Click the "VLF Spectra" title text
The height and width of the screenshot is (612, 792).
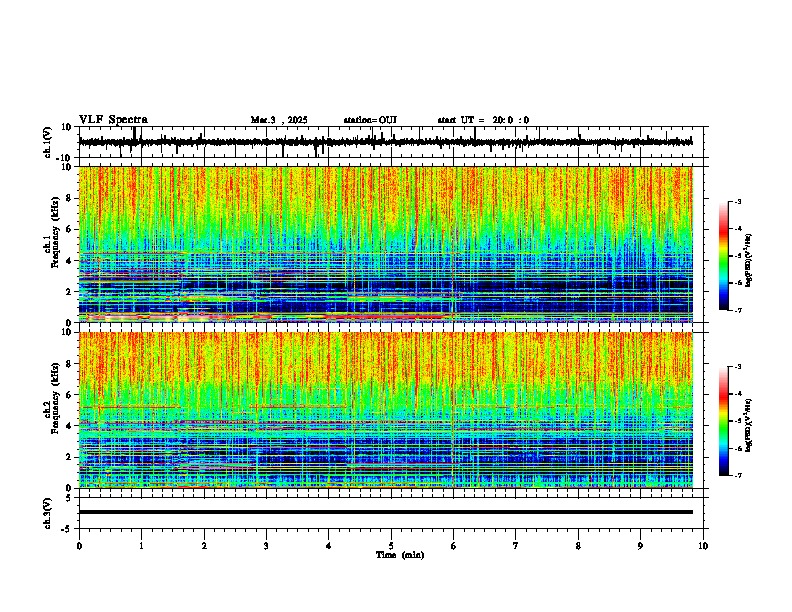pyautogui.click(x=113, y=120)
